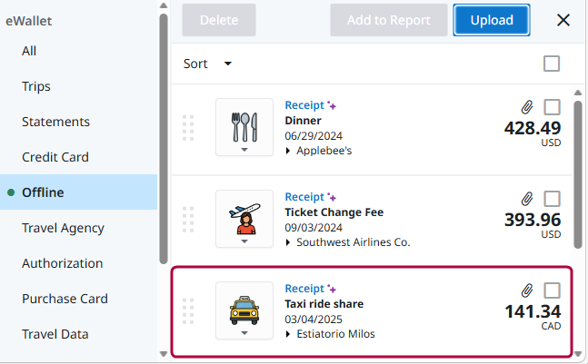Viewport: 588px width, 364px height.
Task: Open Statements in the sidebar
Action: click(x=78, y=122)
